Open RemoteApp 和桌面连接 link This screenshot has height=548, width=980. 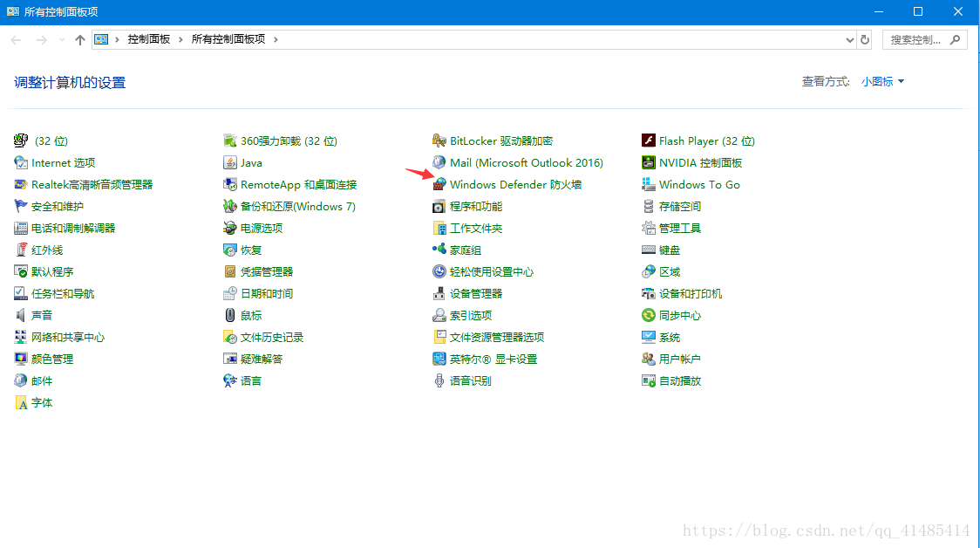299,184
